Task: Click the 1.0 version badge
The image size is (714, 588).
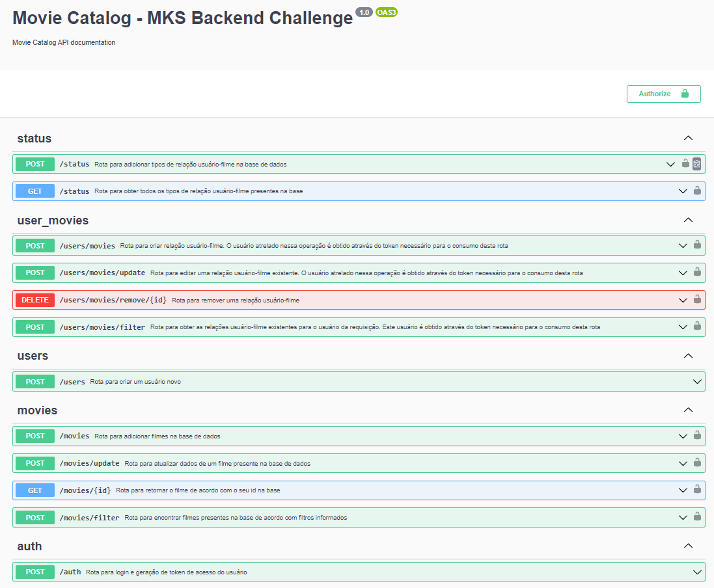Action: 363,11
